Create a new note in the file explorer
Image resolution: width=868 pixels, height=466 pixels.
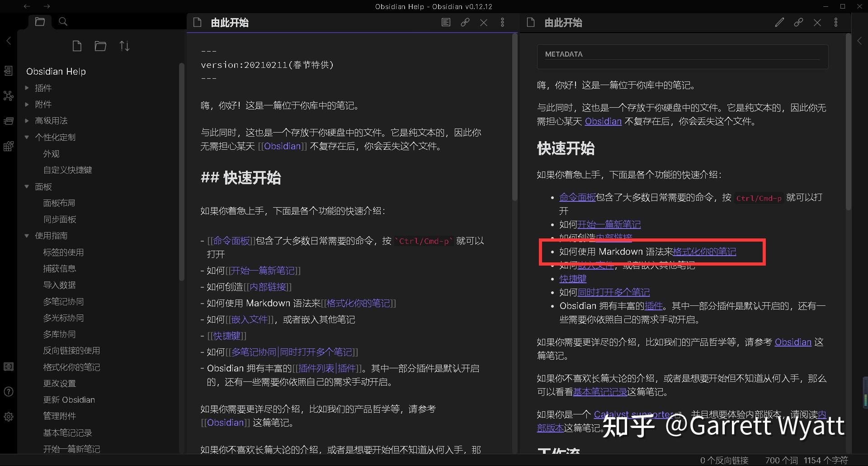(77, 46)
